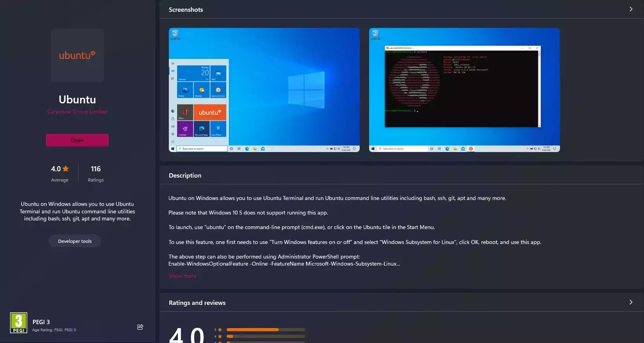Image resolution: width=644 pixels, height=343 pixels.
Task: Click the 4-star rating bar
Action: pos(266,336)
